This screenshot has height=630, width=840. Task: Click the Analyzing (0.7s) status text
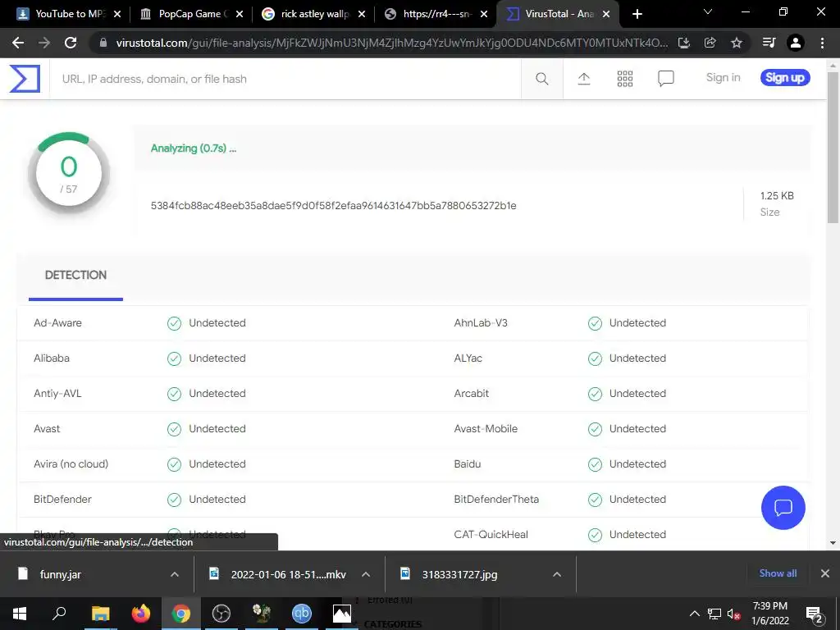194,148
